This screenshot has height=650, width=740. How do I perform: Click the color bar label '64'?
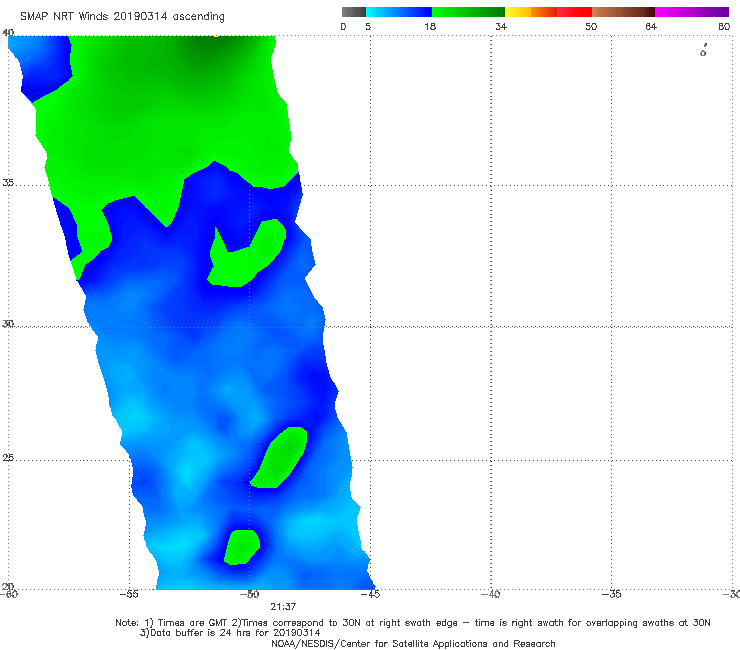tap(651, 27)
